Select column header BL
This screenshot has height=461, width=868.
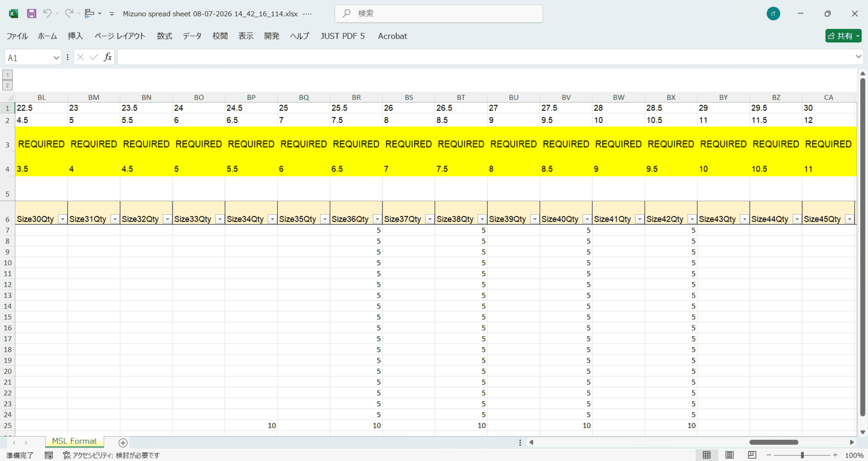click(41, 98)
